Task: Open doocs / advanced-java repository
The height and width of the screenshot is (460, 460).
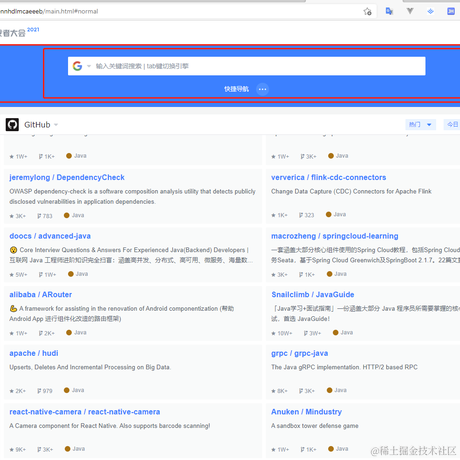Action: point(50,236)
